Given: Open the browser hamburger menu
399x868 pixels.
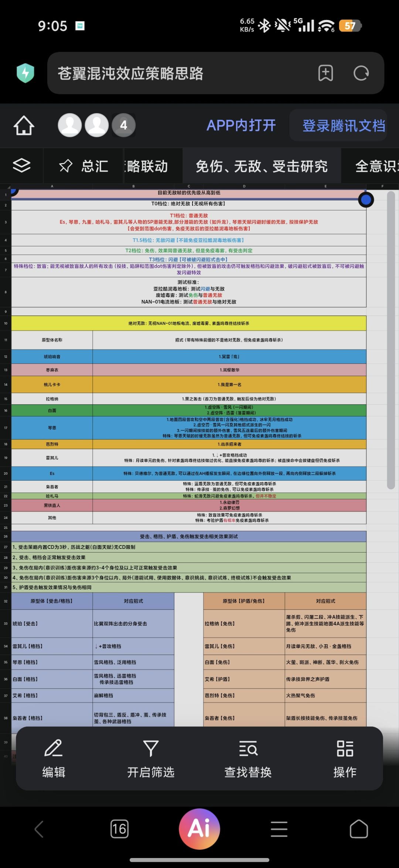Looking at the screenshot, I should tap(279, 829).
